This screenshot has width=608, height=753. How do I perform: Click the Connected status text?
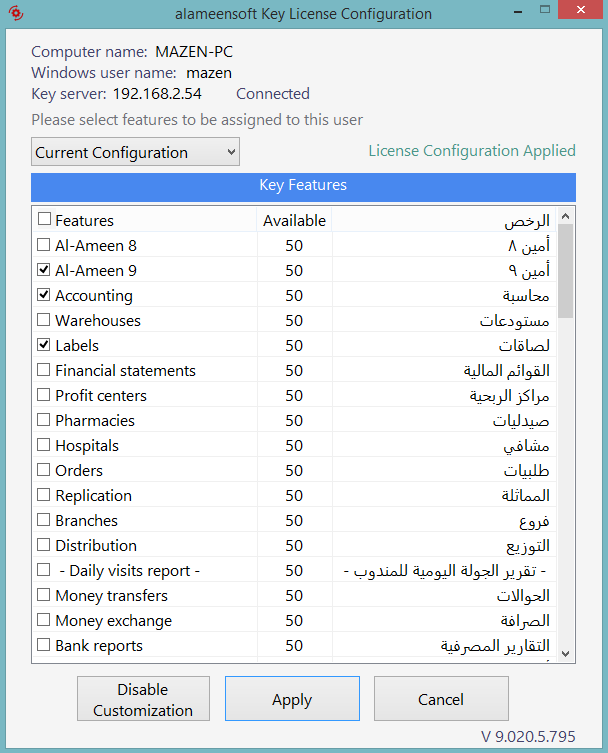(273, 94)
